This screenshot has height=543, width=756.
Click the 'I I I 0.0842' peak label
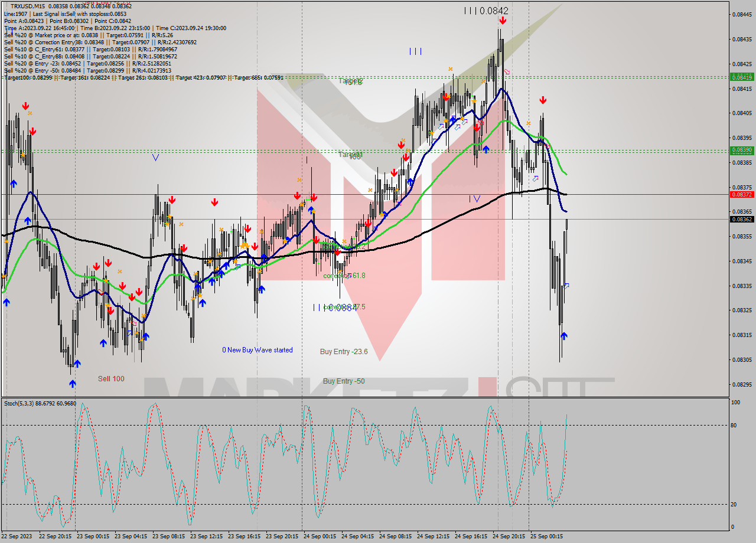[486, 11]
